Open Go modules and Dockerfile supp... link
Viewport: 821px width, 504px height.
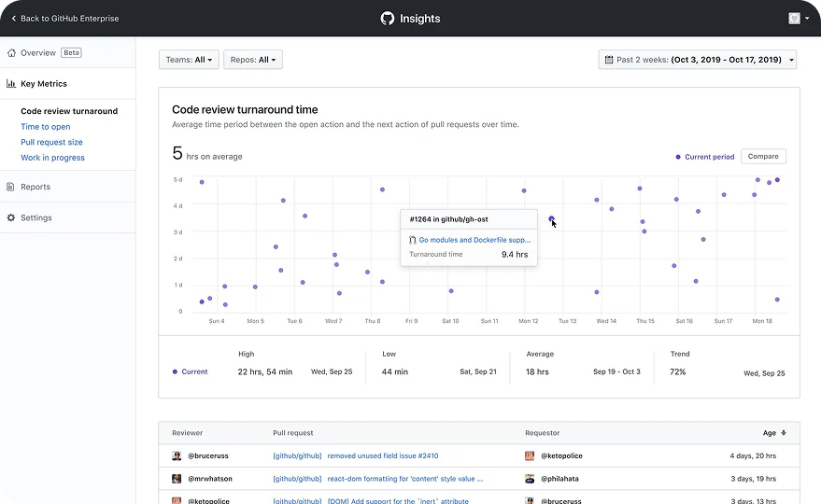(474, 240)
